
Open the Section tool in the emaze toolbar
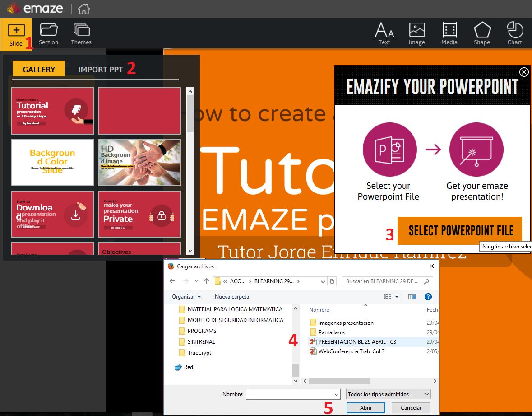click(x=48, y=33)
